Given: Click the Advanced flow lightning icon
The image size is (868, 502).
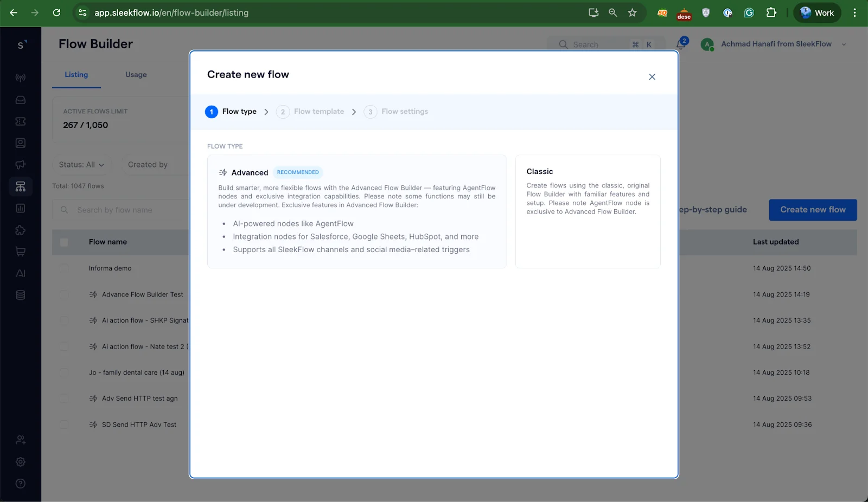Looking at the screenshot, I should (223, 172).
